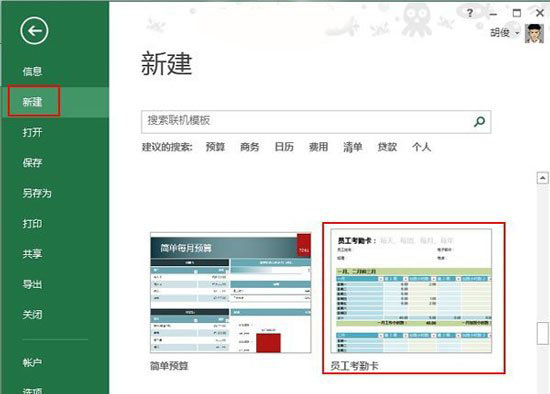Open the 简单预算 template thumbnail
The width and height of the screenshot is (550, 394).
click(230, 293)
